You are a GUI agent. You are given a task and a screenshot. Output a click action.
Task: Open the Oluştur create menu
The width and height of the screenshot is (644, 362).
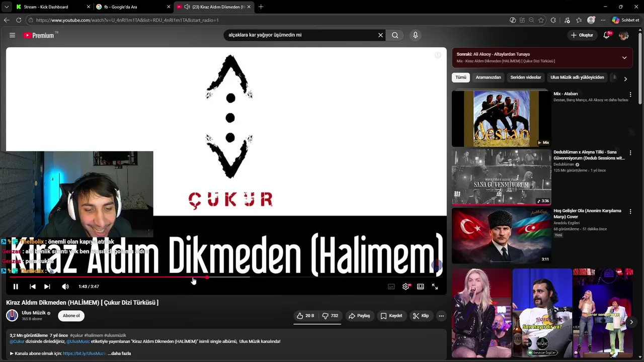pyautogui.click(x=583, y=35)
